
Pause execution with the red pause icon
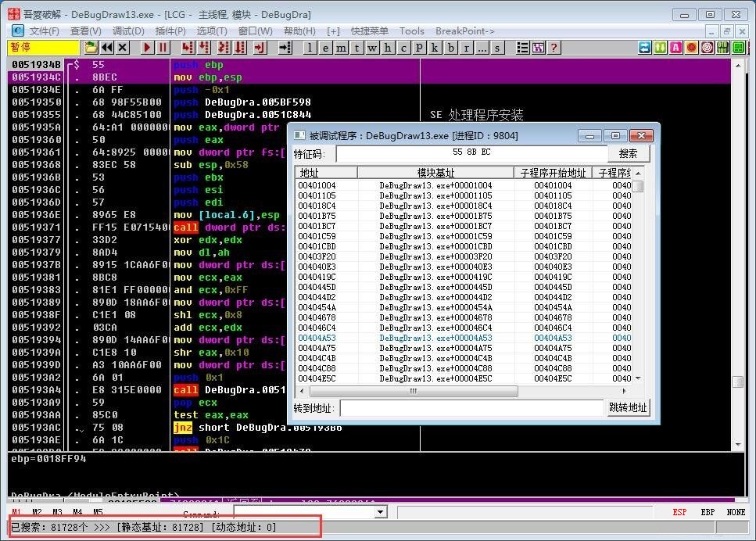pos(163,47)
